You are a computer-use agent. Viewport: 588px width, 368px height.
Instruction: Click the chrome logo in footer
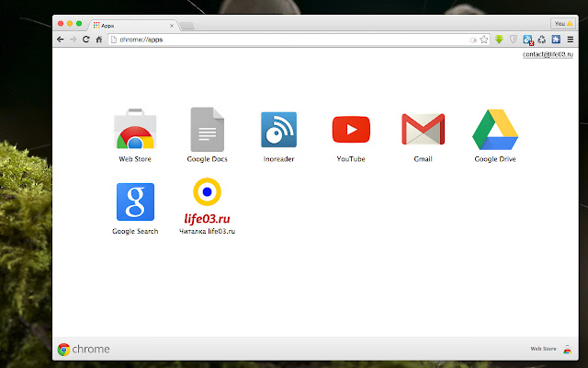(84, 350)
